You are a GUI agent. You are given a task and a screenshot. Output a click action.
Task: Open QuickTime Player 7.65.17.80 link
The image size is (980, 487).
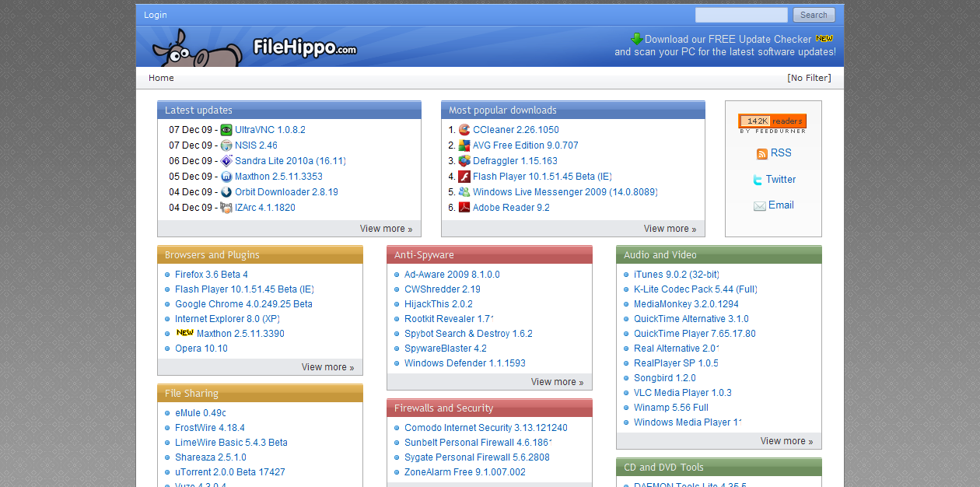click(x=695, y=334)
